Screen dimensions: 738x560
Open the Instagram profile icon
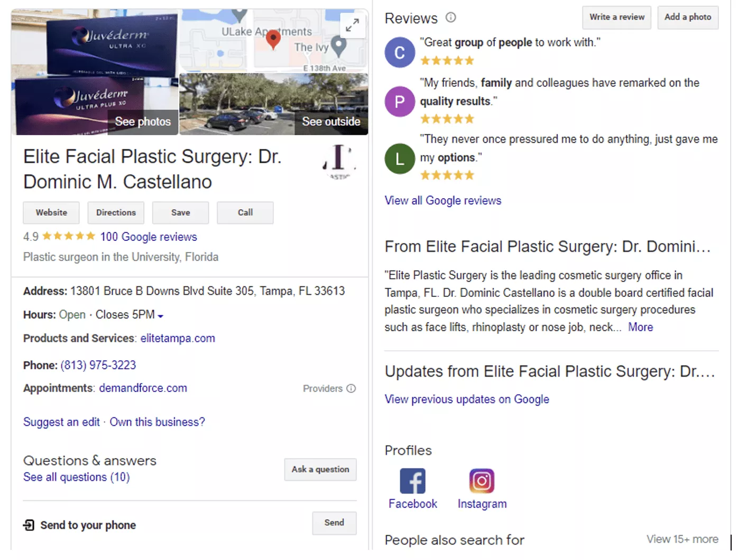(x=482, y=481)
